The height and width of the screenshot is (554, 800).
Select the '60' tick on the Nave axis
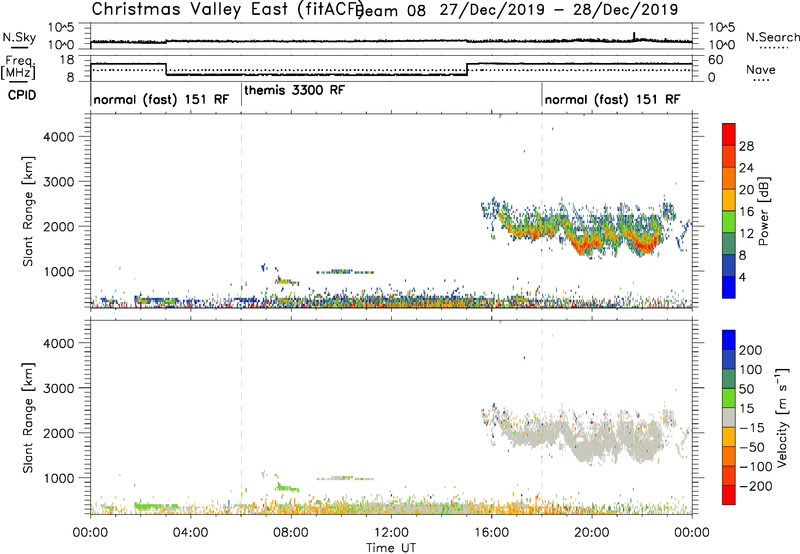pyautogui.click(x=715, y=60)
